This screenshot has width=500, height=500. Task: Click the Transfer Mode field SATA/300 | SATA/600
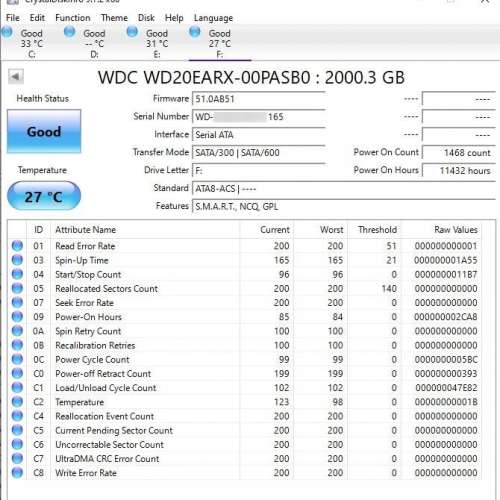coord(259,153)
